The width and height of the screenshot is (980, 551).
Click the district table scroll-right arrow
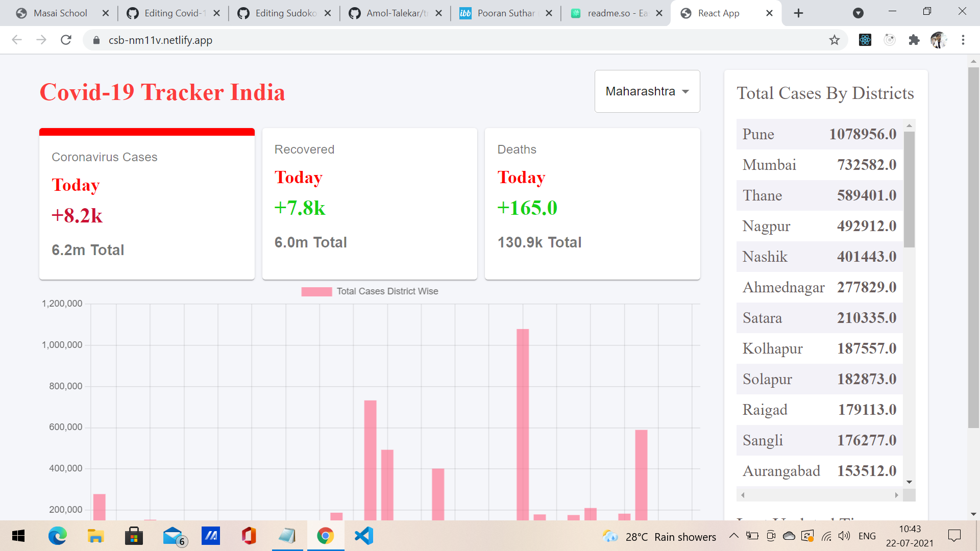coord(897,495)
